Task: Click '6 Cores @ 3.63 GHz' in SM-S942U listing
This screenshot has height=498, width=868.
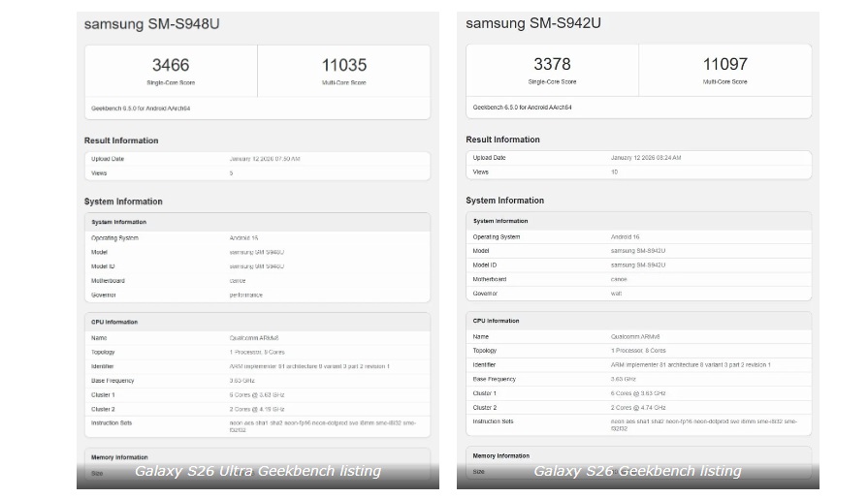Action: point(638,394)
